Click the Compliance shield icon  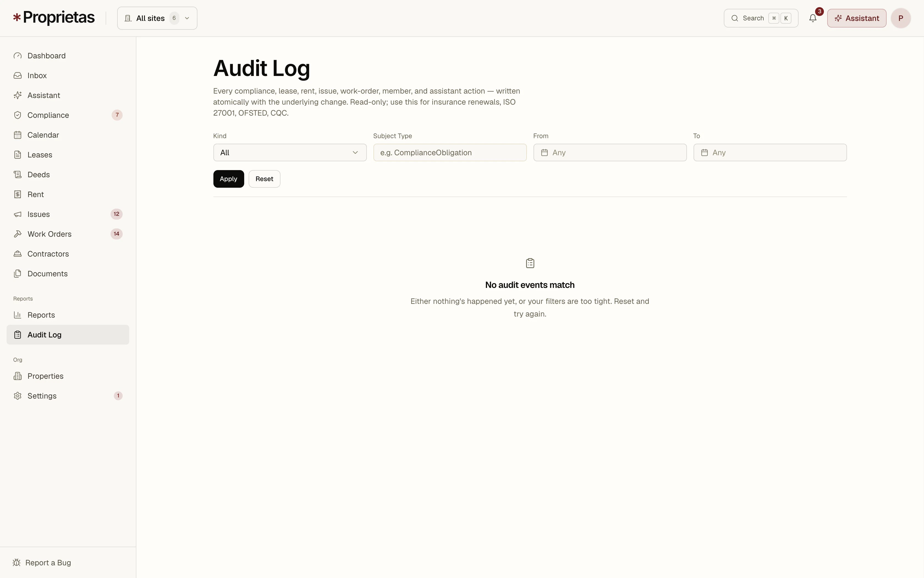(x=18, y=115)
